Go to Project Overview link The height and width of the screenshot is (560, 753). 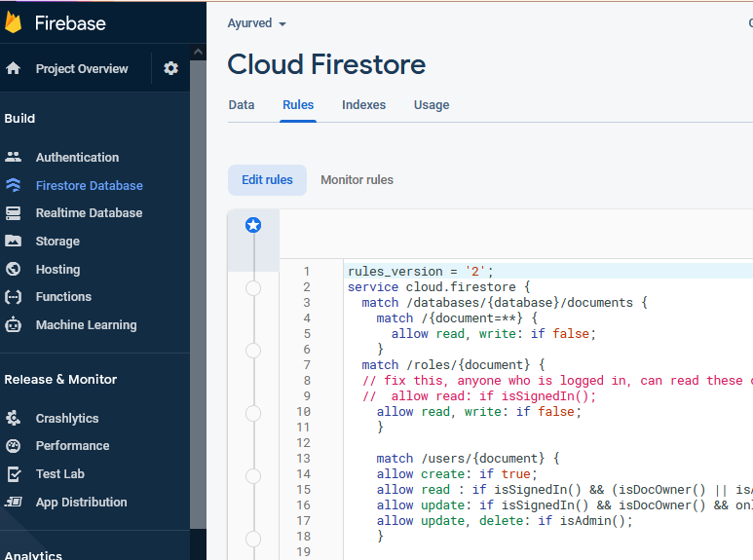point(82,69)
